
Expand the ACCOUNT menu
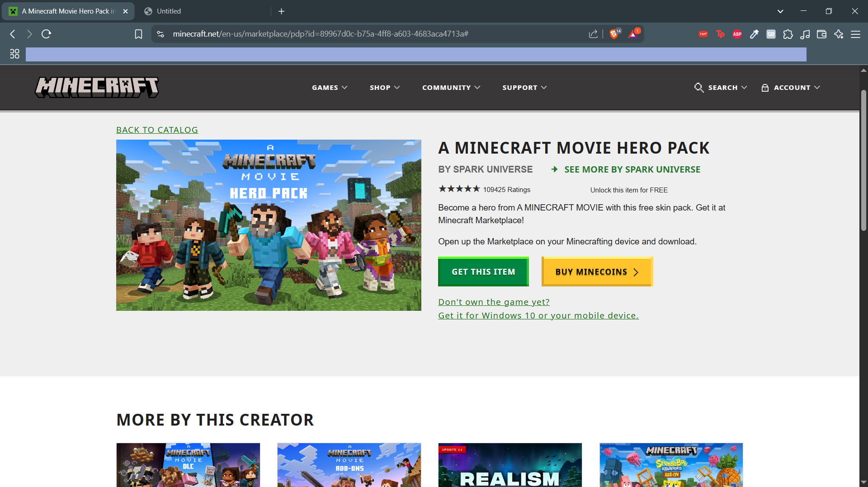(791, 88)
